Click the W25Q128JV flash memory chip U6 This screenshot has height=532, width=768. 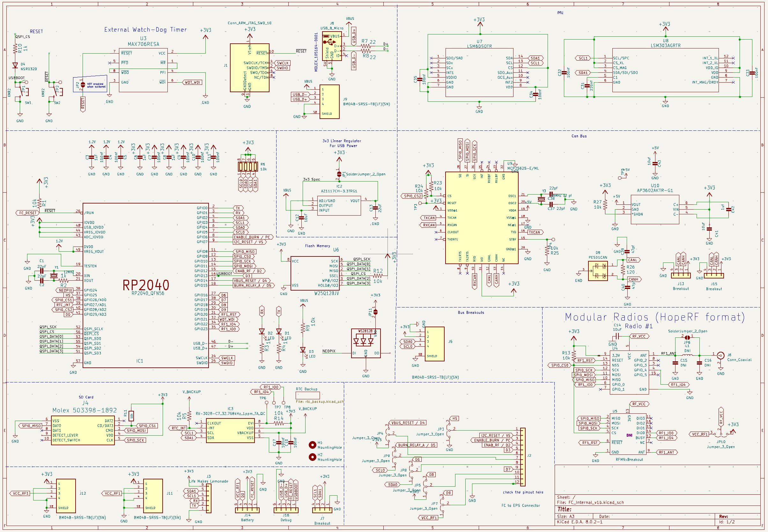click(x=315, y=273)
